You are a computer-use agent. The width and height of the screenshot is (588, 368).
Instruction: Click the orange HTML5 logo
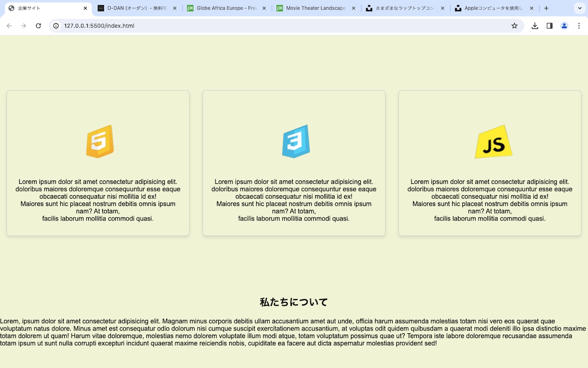[x=100, y=141]
